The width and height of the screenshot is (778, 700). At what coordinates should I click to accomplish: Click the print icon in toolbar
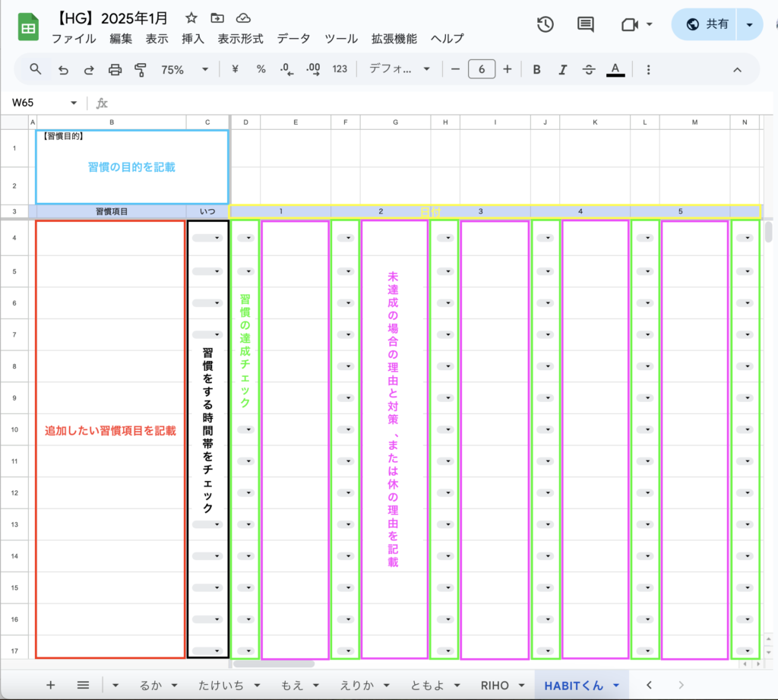click(115, 69)
